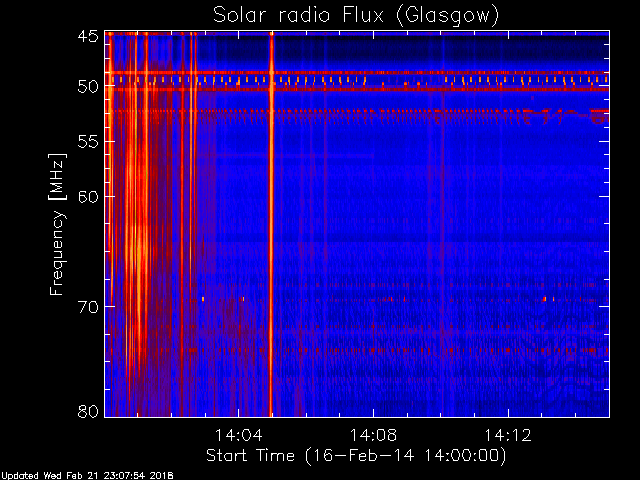
Task: Click the 'Start Time (16-Feb-14 14:00:00)' label
Action: coord(356,455)
